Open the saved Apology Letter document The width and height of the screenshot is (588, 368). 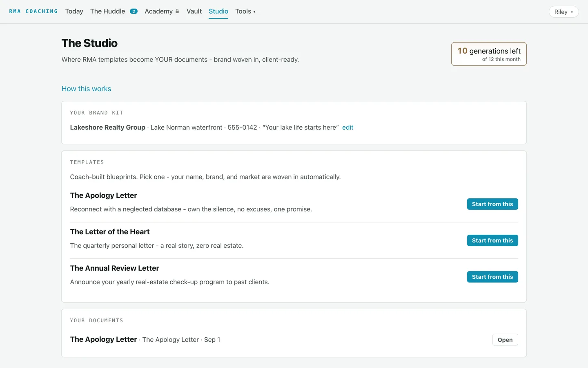click(505, 340)
